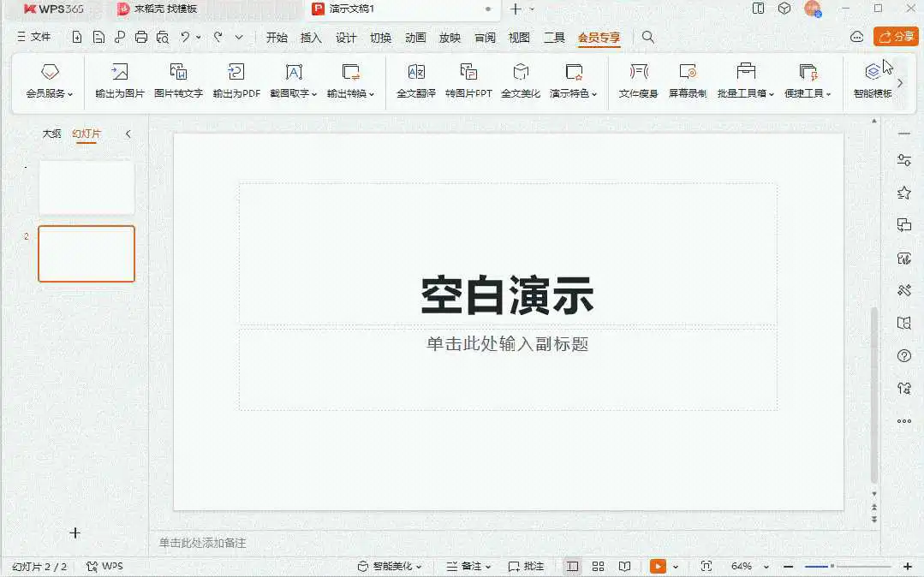
Task: Apply 全文美化 beautify tool
Action: (x=521, y=80)
